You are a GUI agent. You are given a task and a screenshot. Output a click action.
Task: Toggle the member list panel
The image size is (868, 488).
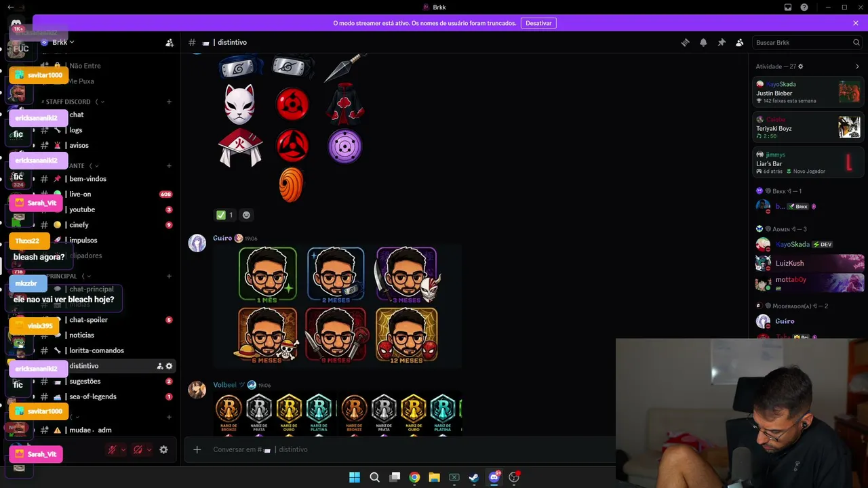click(x=739, y=42)
